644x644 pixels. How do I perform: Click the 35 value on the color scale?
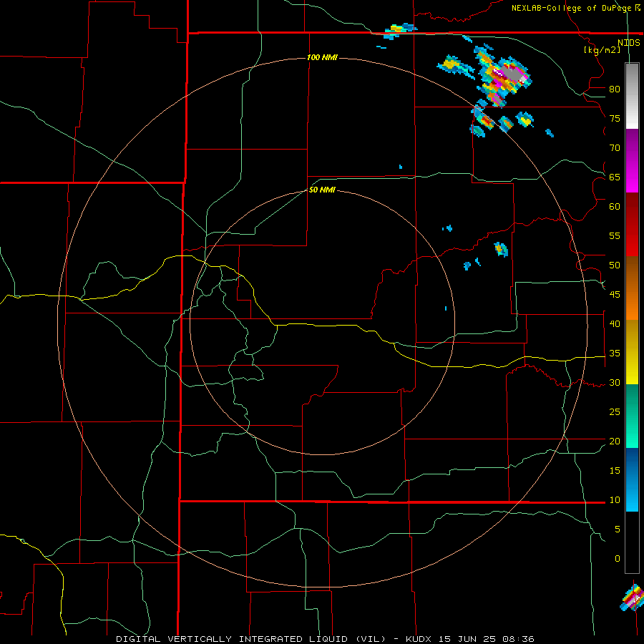coord(615,353)
